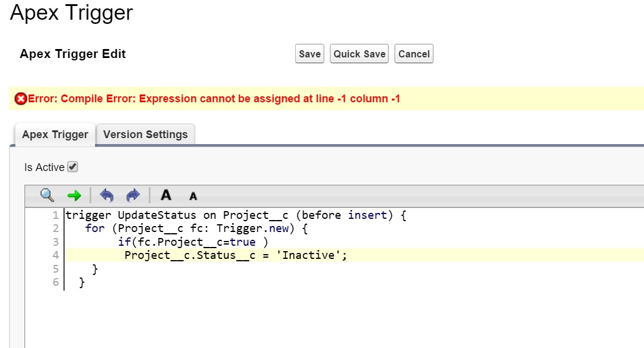
Task: Click the Quick Save button
Action: click(359, 54)
